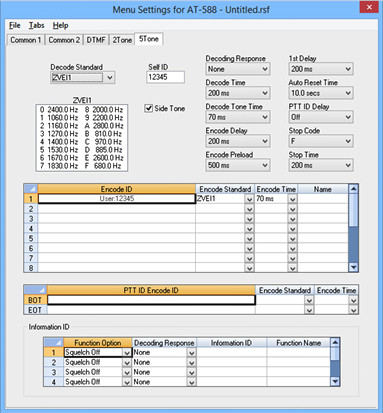This screenshot has height=413, width=383.
Task: Open the Decode Standard dropdown
Action: pyautogui.click(x=83, y=78)
